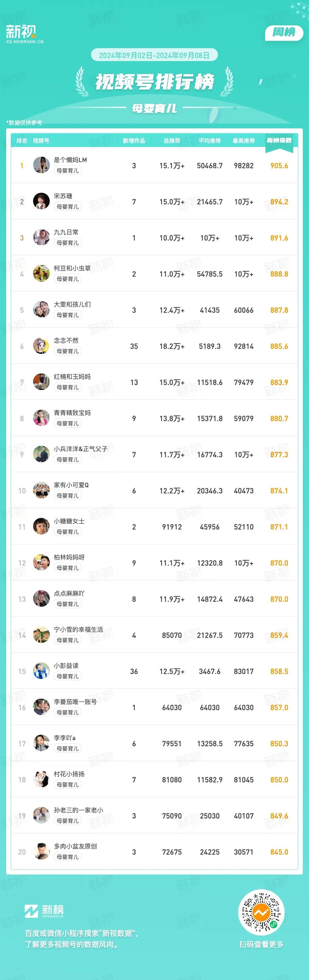This screenshot has height=980, width=309.
Task: Select the 总推荐 column header
Action: [172, 141]
